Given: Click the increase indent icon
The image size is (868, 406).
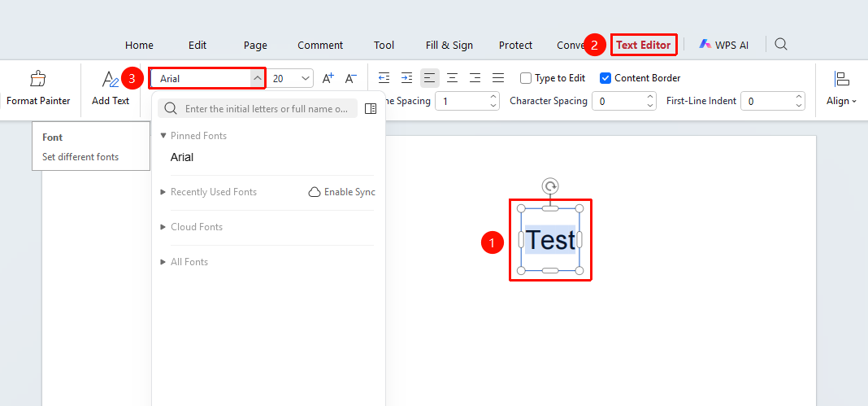Looking at the screenshot, I should (x=407, y=78).
